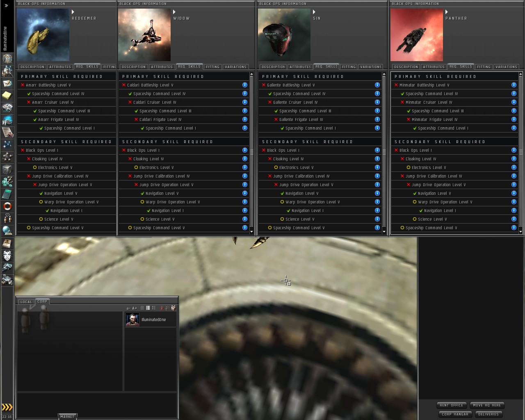Screen dimensions: 525x420
Task: Open the envelope mail icon in the sidebar
Action: (7, 83)
